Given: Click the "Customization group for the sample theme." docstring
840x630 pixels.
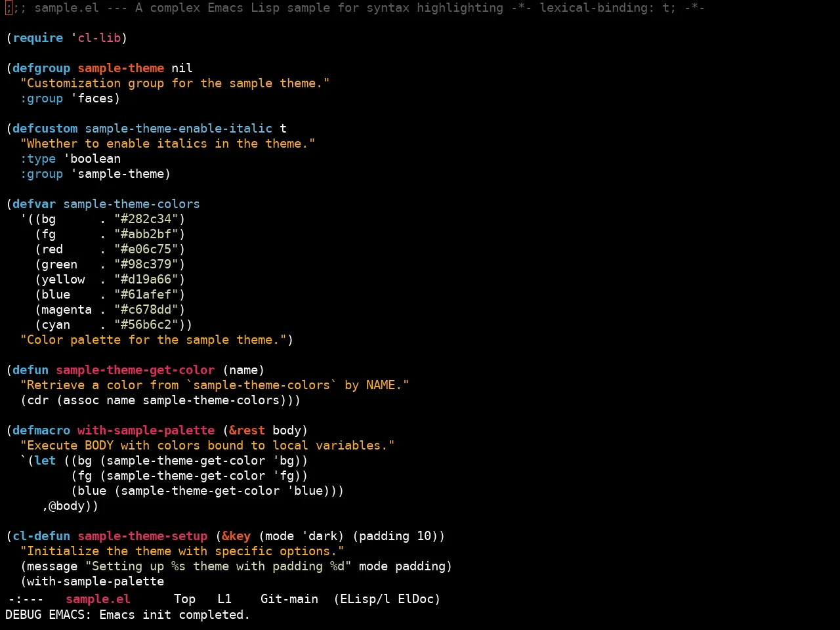Looking at the screenshot, I should pyautogui.click(x=175, y=83).
